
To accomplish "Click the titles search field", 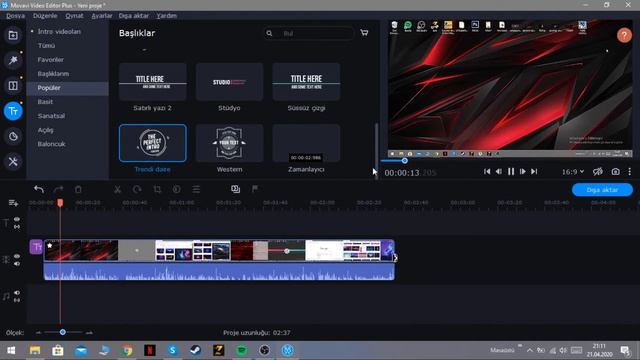I will point(309,33).
